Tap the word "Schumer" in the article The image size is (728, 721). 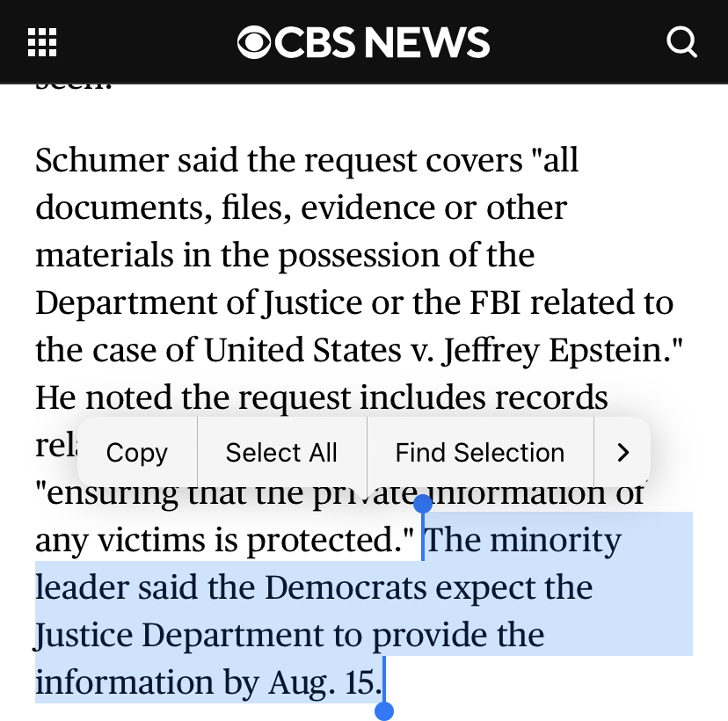tap(102, 161)
